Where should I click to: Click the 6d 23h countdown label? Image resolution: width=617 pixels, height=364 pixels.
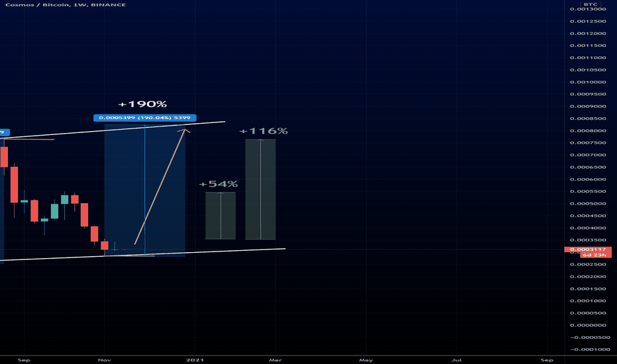point(596,255)
